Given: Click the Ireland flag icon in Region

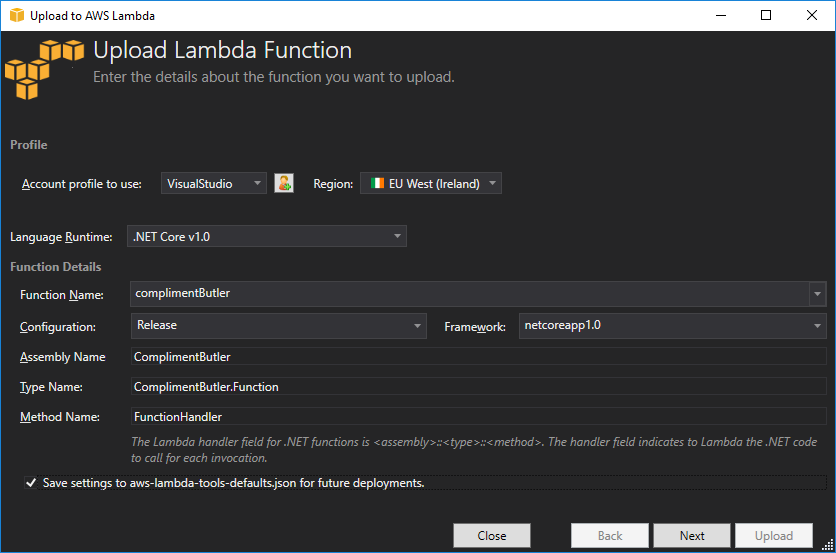Looking at the screenshot, I should (377, 184).
